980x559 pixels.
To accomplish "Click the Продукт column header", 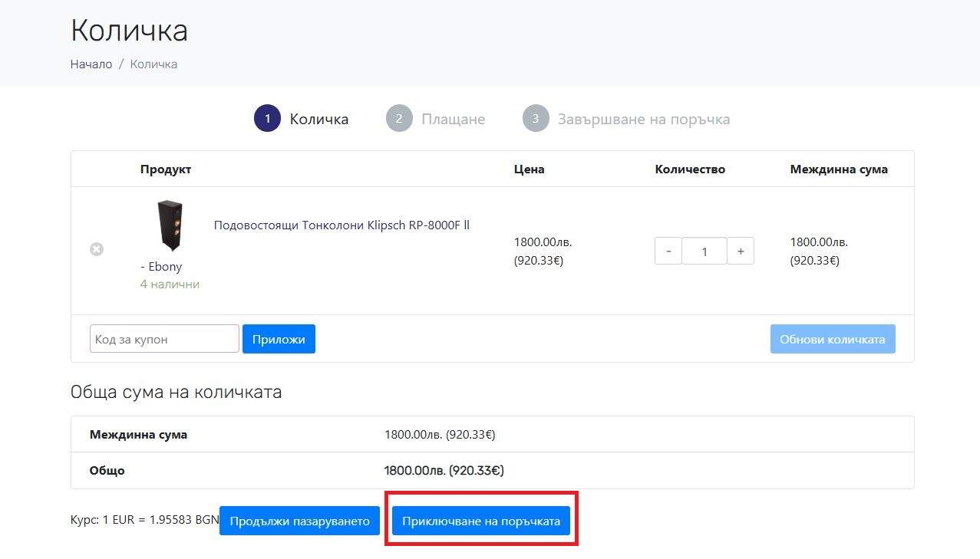I will click(x=166, y=169).
